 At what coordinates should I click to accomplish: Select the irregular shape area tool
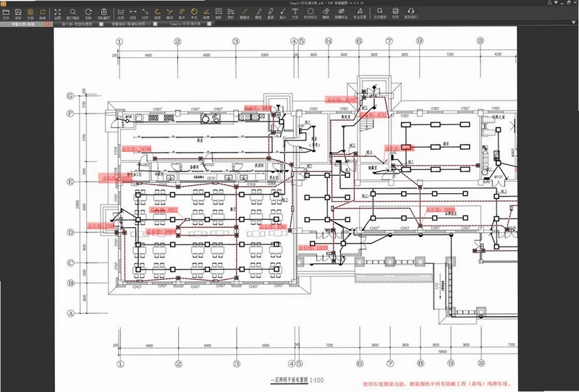[x=231, y=14]
